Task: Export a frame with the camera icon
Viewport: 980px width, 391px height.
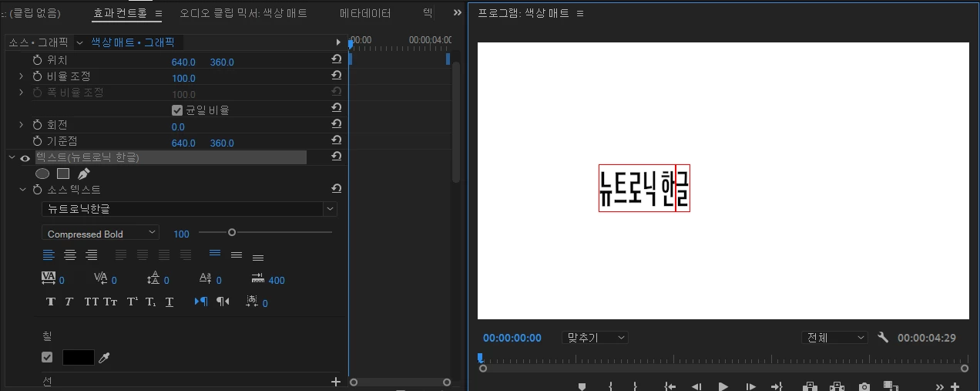Action: click(x=864, y=386)
